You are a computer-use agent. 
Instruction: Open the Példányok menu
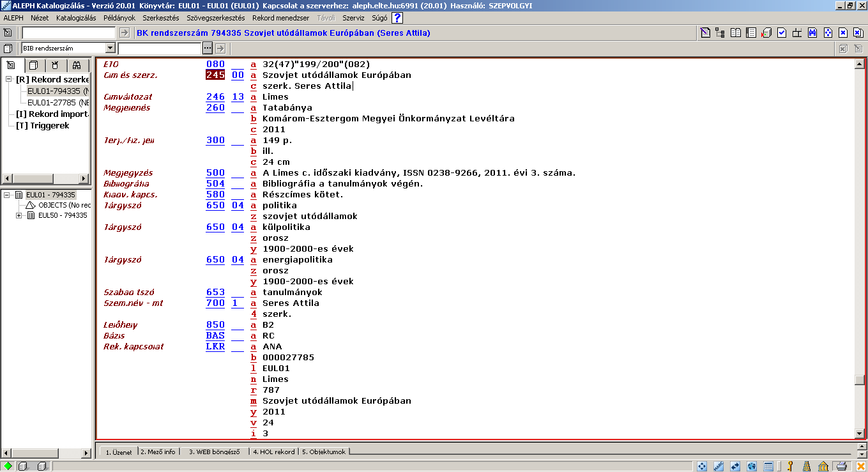(119, 18)
